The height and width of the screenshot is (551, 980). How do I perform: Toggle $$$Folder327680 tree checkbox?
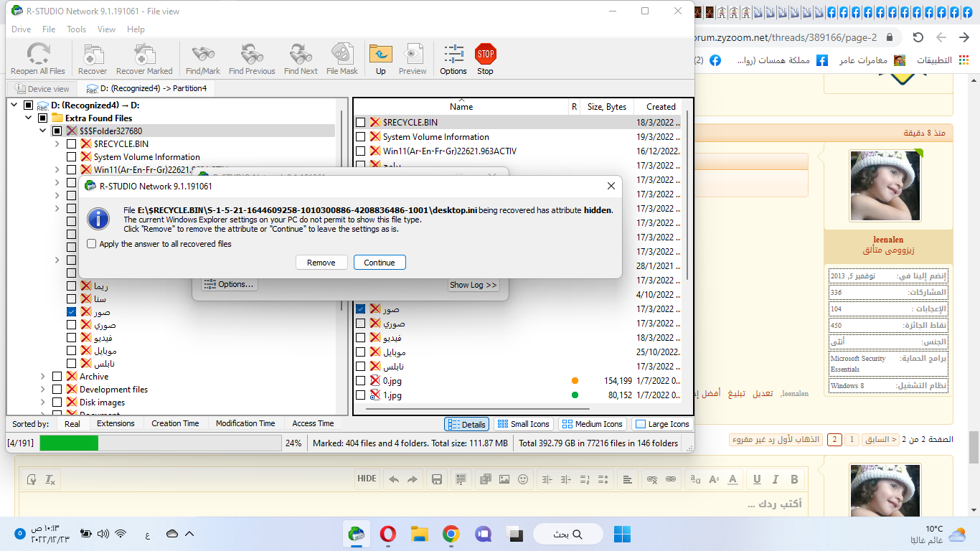(57, 131)
